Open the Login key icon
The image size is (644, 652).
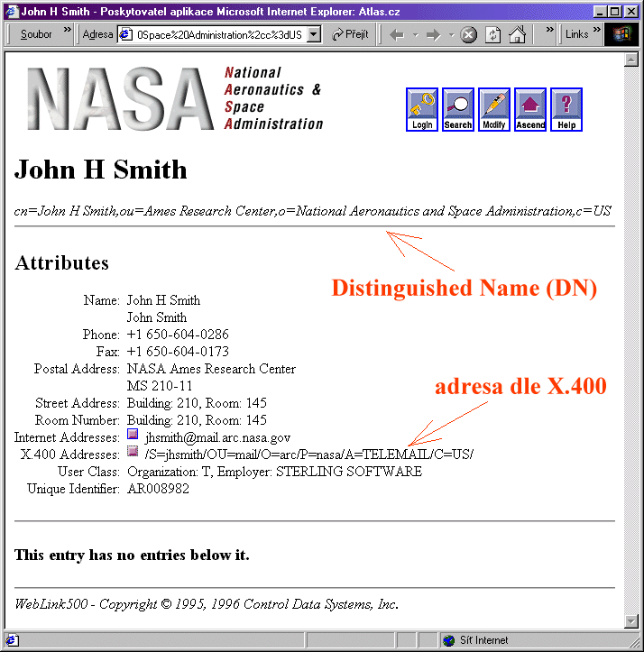[x=422, y=110]
